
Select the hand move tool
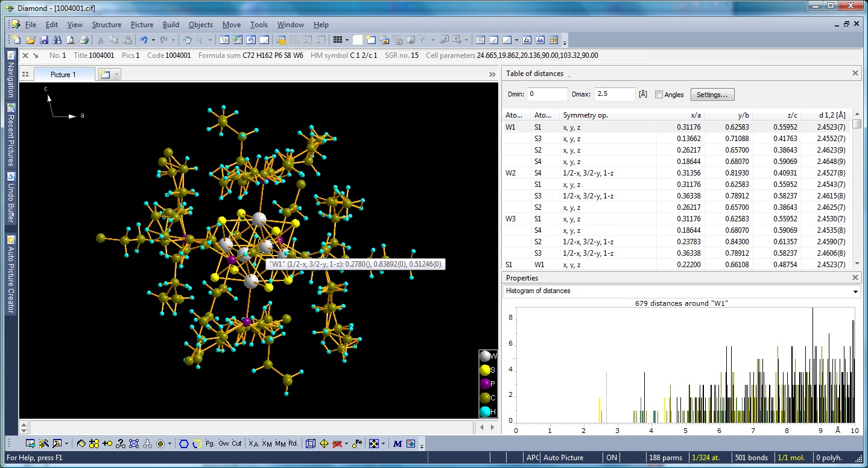coord(188,40)
